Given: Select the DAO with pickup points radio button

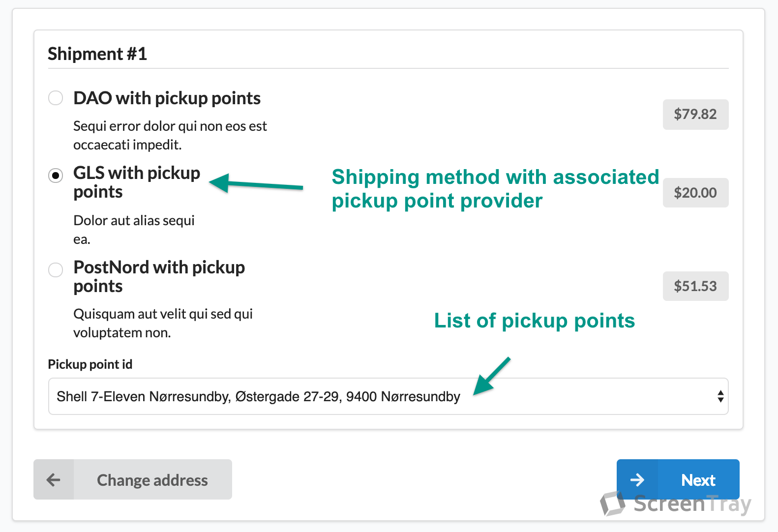Looking at the screenshot, I should tap(56, 98).
